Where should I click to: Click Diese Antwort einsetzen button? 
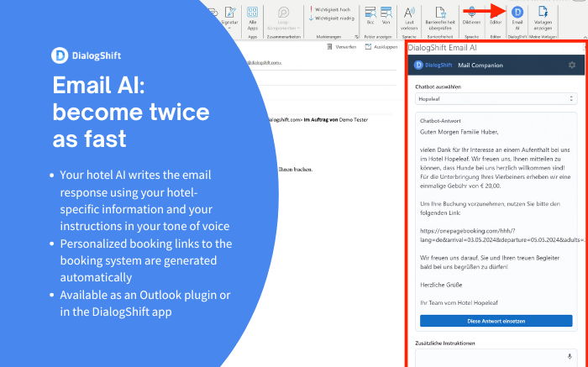pos(496,321)
